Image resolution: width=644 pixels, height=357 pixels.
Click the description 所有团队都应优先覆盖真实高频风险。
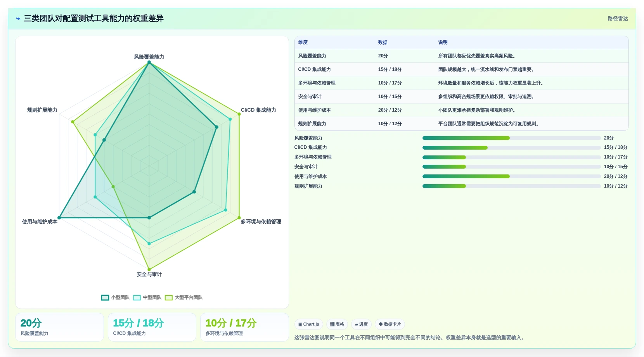click(x=478, y=56)
